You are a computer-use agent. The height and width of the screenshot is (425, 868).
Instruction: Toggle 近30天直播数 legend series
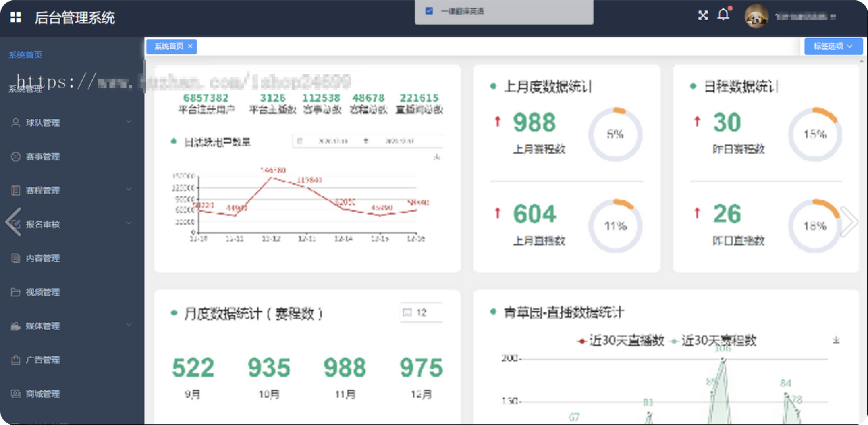(621, 341)
